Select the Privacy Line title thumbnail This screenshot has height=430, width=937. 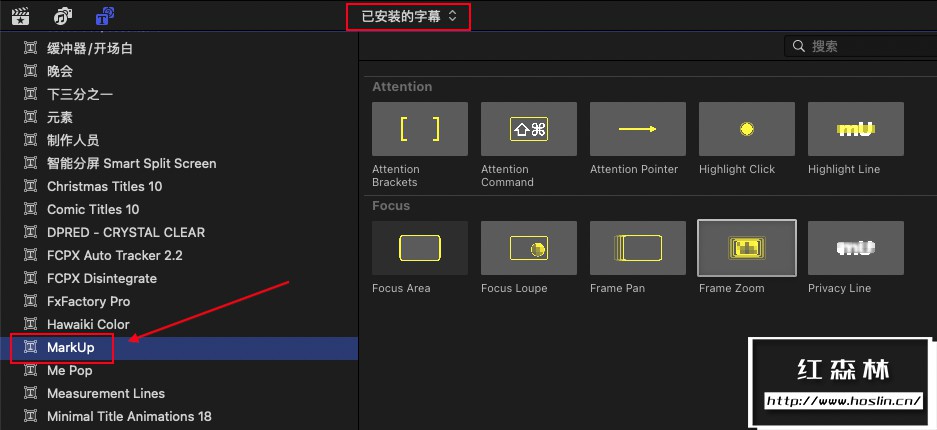tap(856, 248)
